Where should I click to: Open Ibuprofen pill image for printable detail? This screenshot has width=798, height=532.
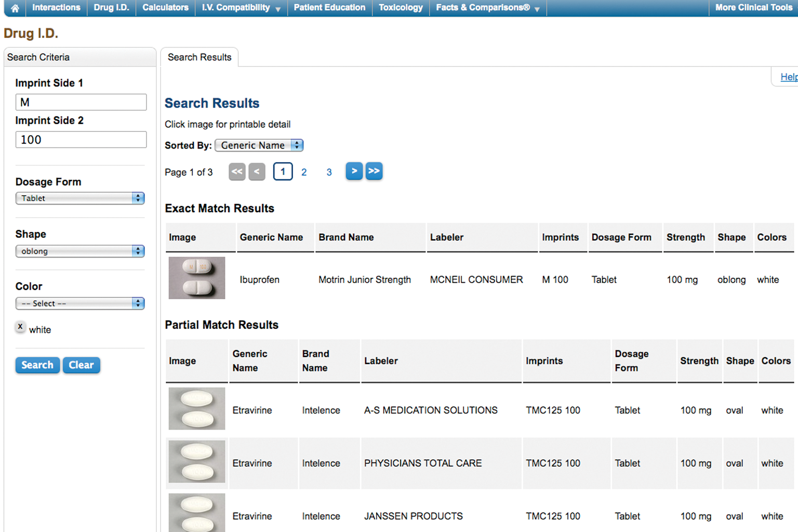196,278
